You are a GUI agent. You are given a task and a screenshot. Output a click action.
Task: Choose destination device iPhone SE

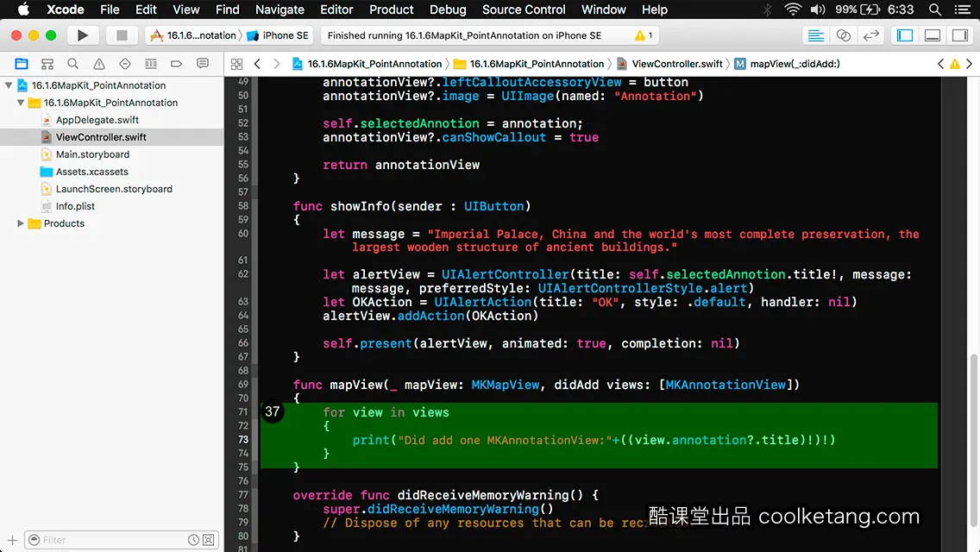tap(278, 35)
